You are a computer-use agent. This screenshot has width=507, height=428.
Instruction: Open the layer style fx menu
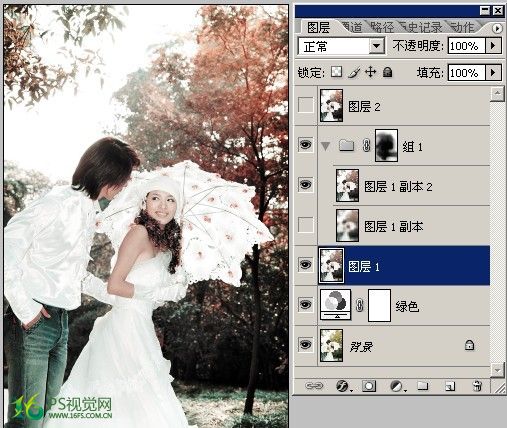[x=343, y=386]
